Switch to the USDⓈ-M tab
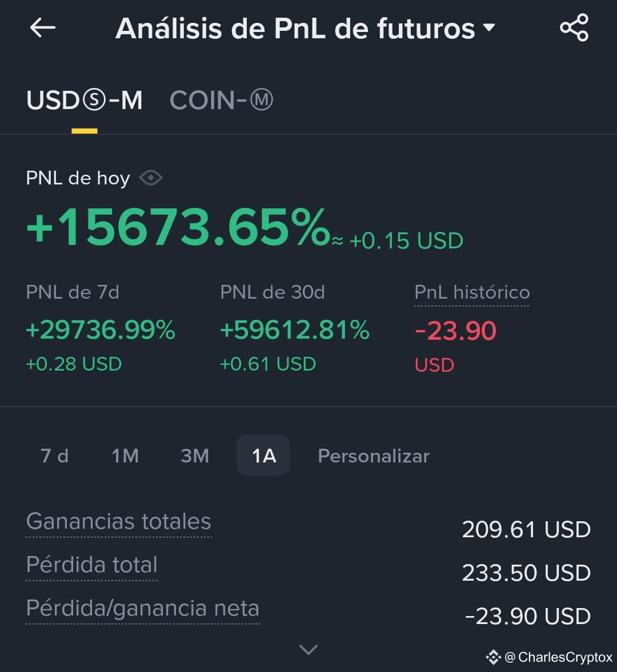Viewport: 617px width, 672px height. point(85,100)
